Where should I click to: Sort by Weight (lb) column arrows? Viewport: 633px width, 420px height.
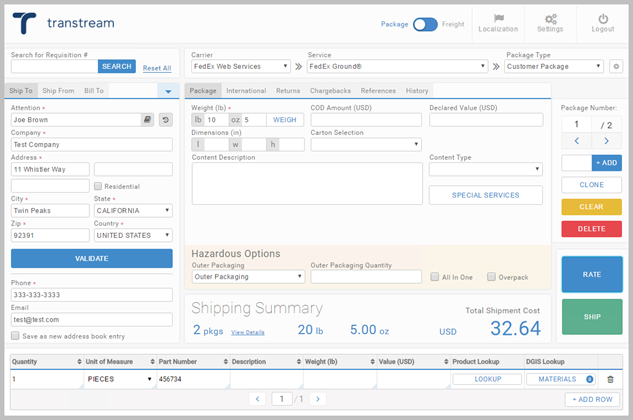click(x=372, y=361)
